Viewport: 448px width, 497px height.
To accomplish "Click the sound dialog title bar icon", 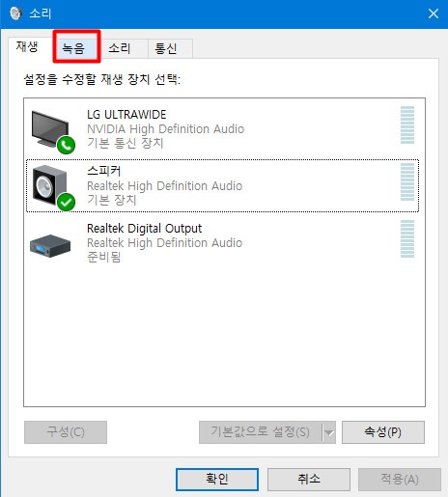I will (x=15, y=14).
